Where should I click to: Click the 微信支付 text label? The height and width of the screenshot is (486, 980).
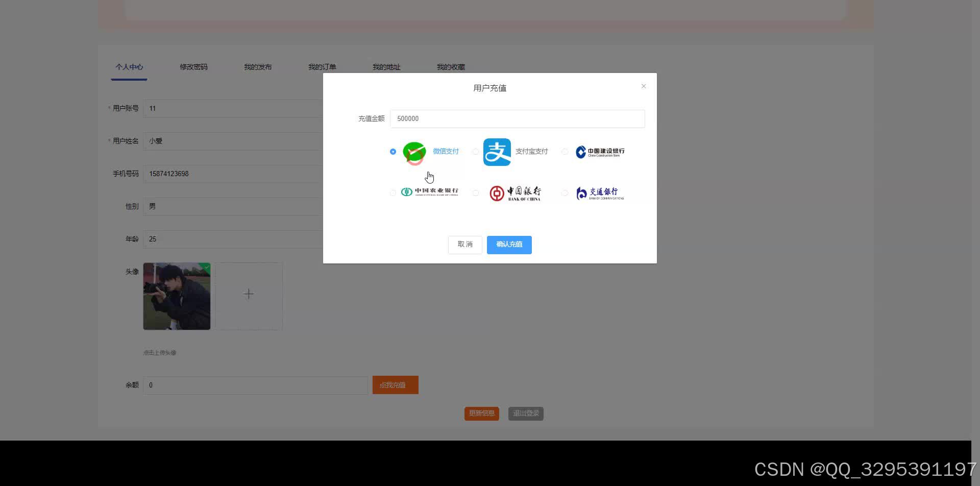click(446, 152)
